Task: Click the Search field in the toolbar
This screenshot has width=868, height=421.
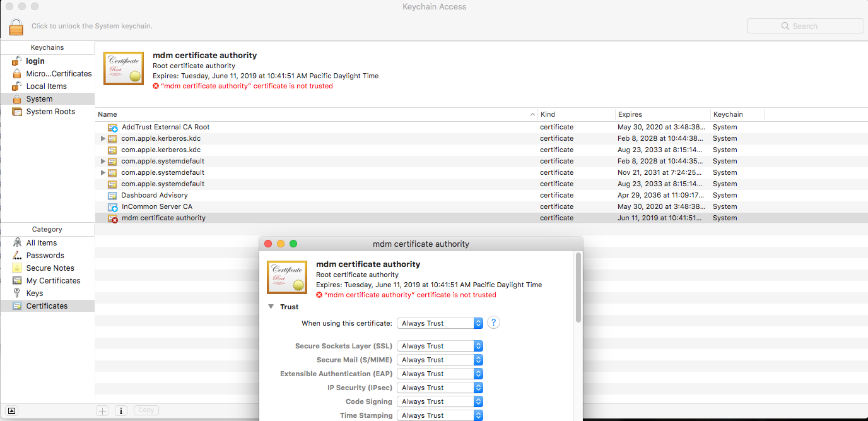Action: 805,26
